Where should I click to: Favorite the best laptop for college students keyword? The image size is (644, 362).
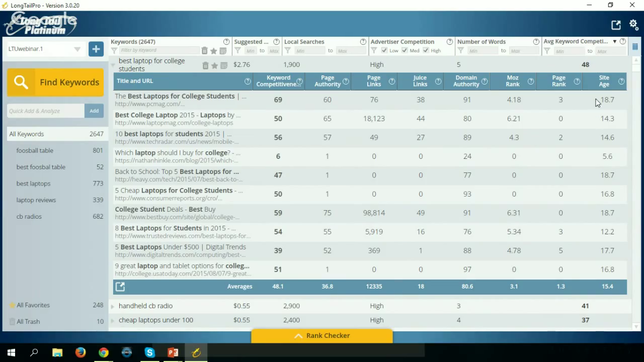coord(214,65)
